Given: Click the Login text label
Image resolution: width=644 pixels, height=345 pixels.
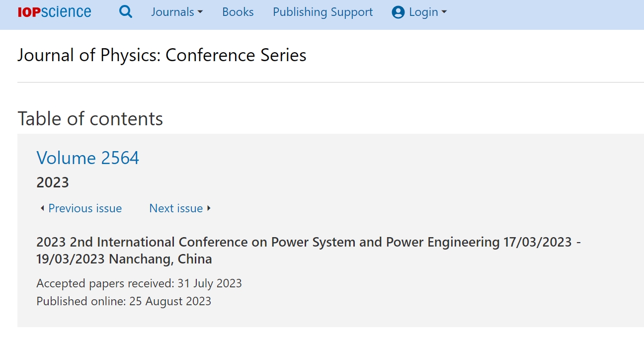Looking at the screenshot, I should point(423,12).
